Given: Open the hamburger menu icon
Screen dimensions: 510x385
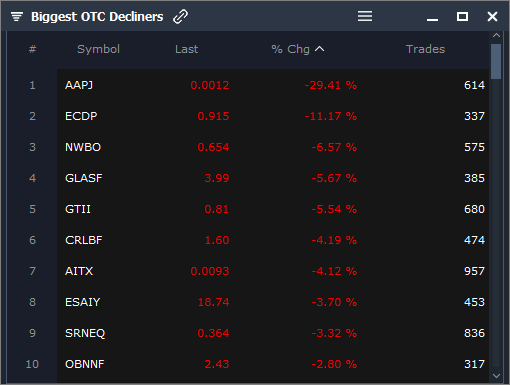Looking at the screenshot, I should click(x=365, y=16).
